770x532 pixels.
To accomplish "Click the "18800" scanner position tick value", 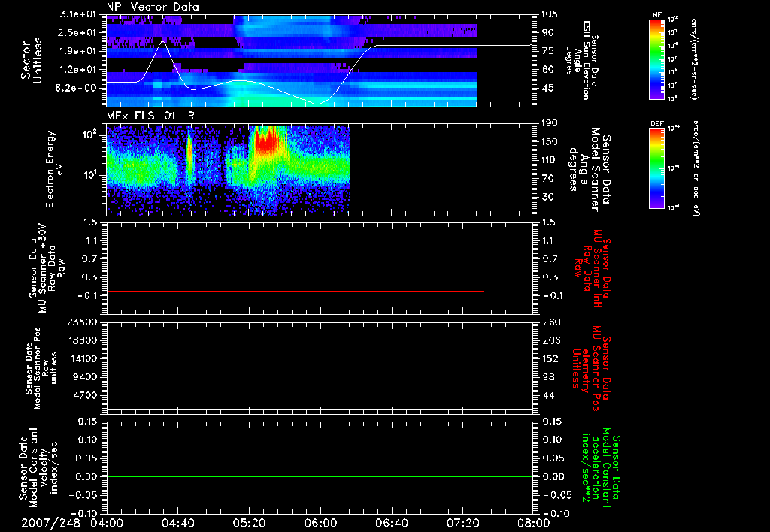I will click(x=82, y=340).
